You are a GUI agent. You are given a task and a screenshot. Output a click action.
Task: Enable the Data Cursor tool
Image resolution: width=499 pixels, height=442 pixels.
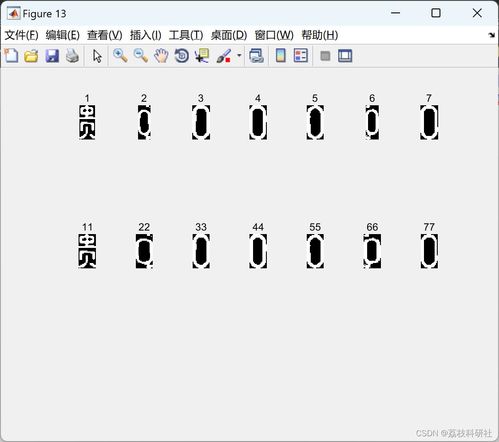click(x=202, y=56)
